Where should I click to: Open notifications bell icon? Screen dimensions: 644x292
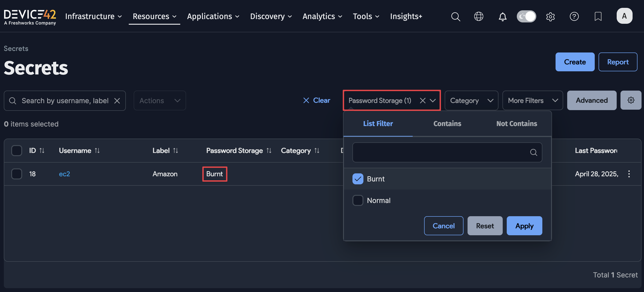pyautogui.click(x=502, y=17)
